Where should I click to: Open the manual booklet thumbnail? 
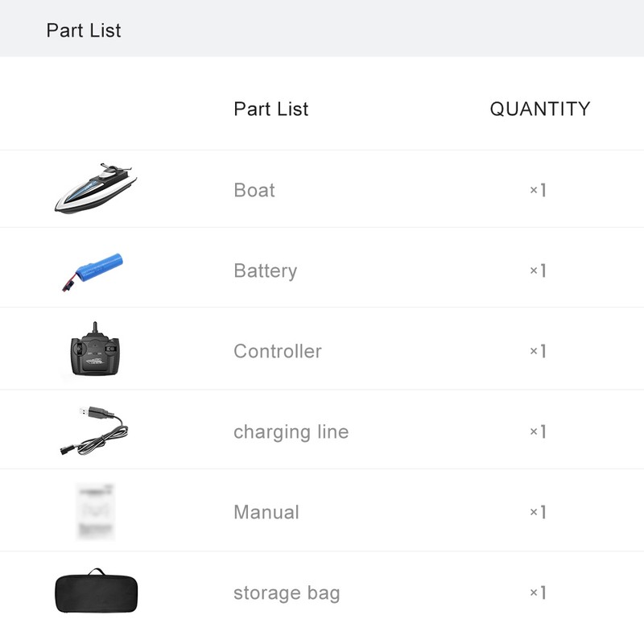coord(96,511)
